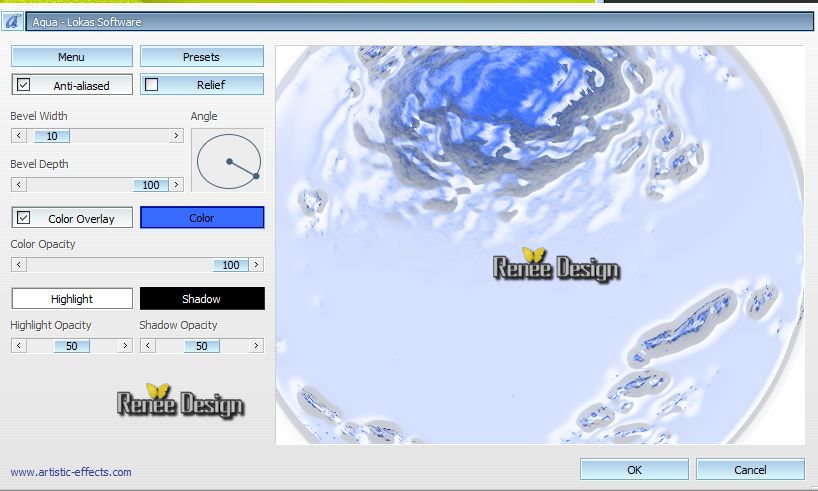Click the Bevel Depth slider handle showing 100
Image resolution: width=818 pixels, height=491 pixels.
[x=151, y=185]
